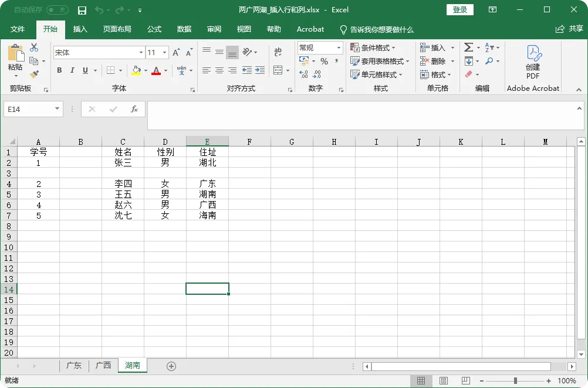Switch to the 广西 sheet tab
Viewport: 588px width, 388px height.
(103, 366)
